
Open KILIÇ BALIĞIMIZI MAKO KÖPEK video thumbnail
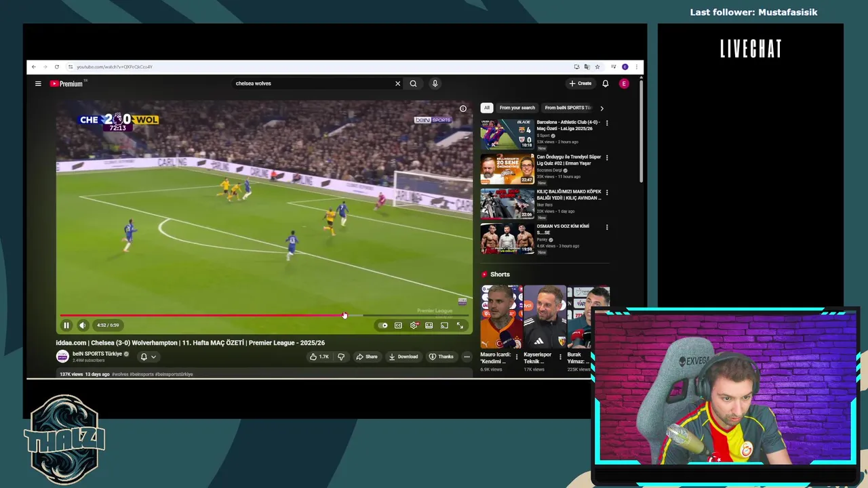[507, 203]
